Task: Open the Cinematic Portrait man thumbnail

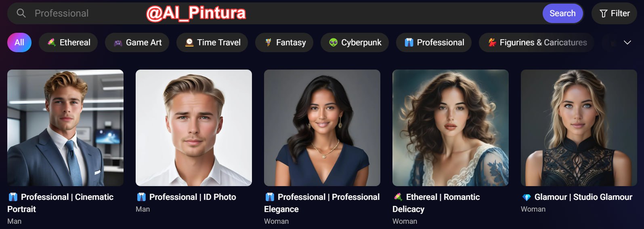Action: [x=65, y=128]
